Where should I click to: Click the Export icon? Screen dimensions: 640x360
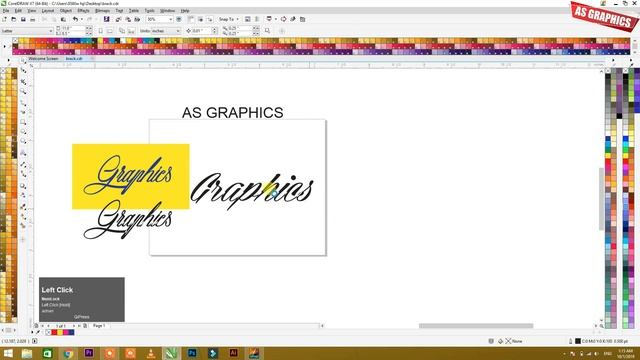128,19
